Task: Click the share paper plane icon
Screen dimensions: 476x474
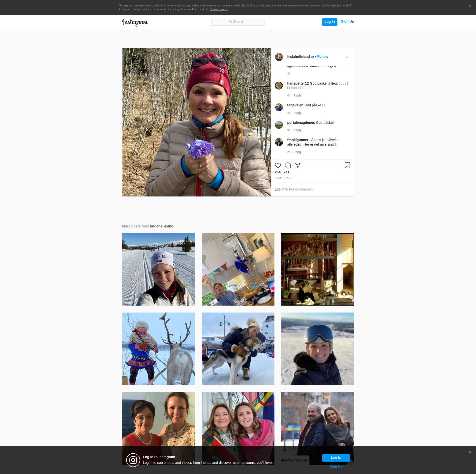Action: pyautogui.click(x=298, y=165)
